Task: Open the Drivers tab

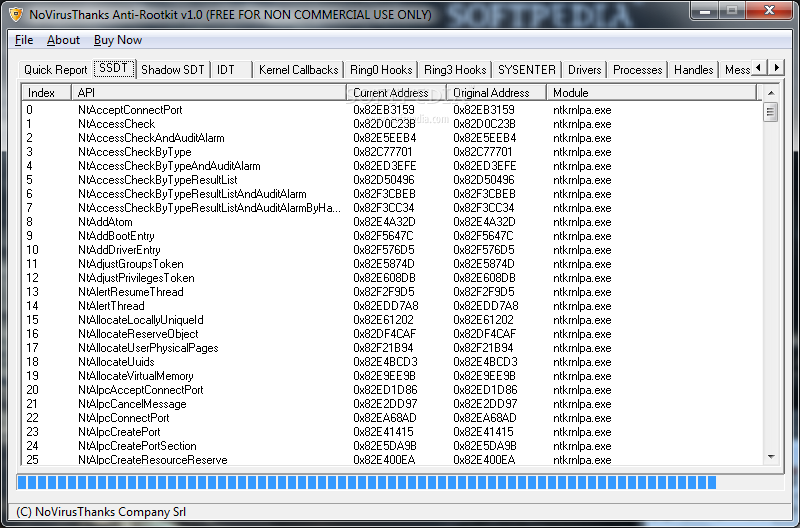Action: click(585, 70)
